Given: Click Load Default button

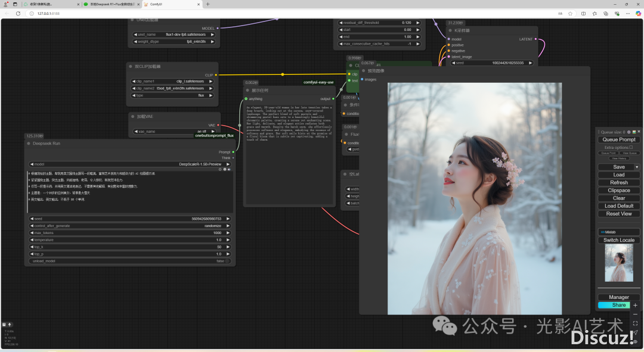Looking at the screenshot, I should (x=618, y=206).
